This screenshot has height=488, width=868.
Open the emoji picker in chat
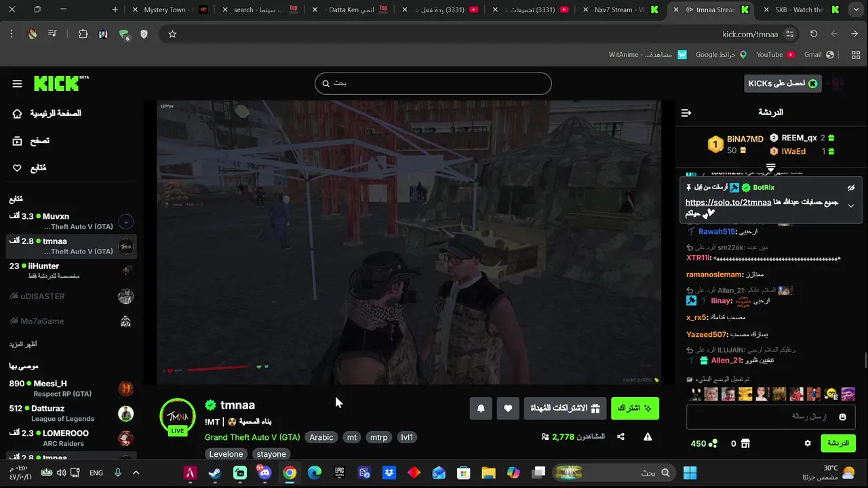pos(843,417)
